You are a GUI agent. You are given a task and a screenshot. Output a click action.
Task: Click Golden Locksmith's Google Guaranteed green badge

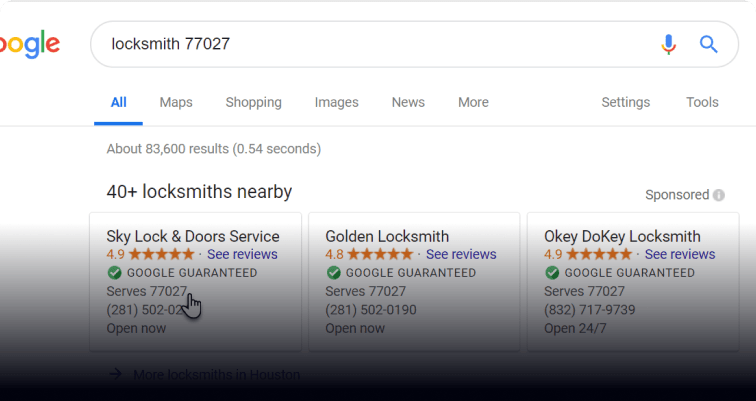point(334,273)
